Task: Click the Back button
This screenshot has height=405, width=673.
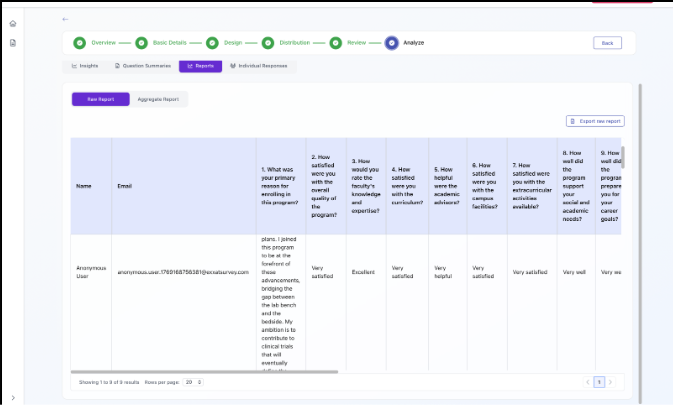Action: pos(607,43)
